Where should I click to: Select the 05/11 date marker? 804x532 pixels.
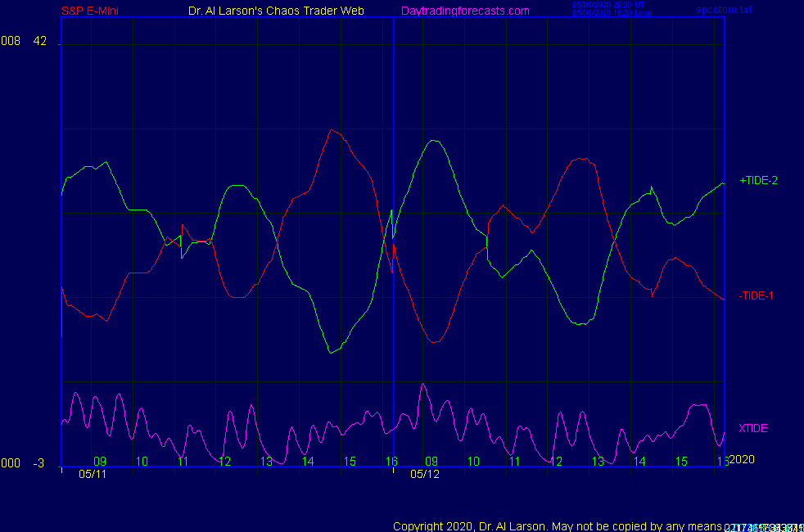(93, 474)
